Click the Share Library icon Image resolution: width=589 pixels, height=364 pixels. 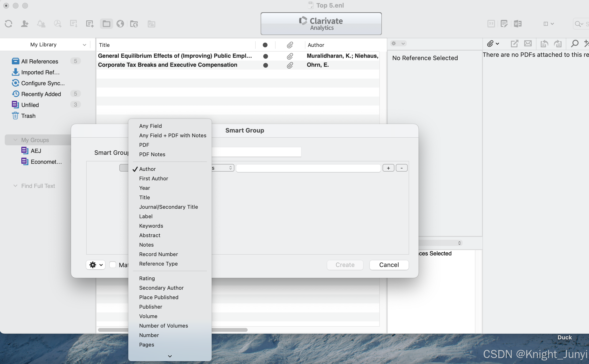(25, 24)
